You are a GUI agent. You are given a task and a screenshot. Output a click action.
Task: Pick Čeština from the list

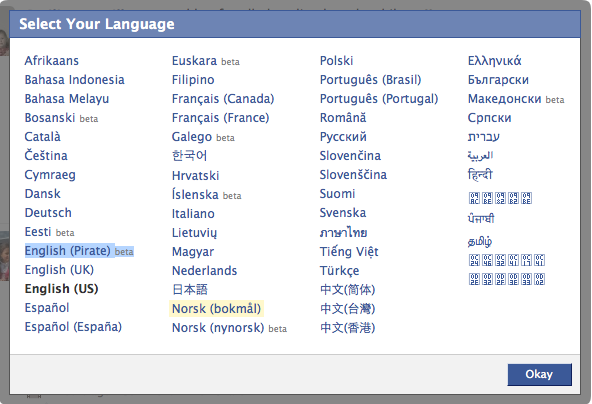point(46,155)
